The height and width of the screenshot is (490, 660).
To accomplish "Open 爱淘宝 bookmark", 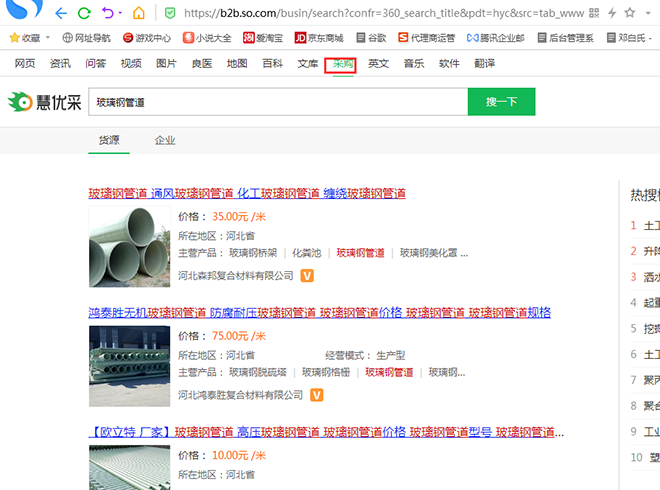I will pos(263,38).
